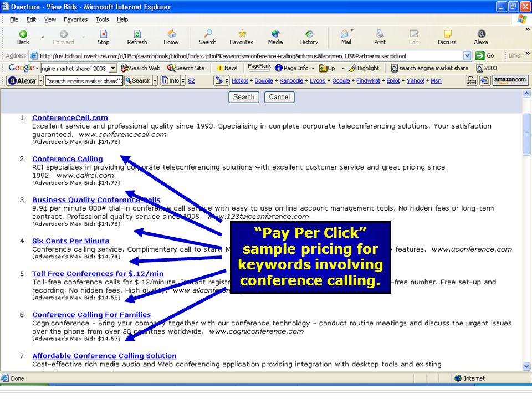
Task: Open the Alexa logo dropdown arrow
Action: tap(40, 81)
